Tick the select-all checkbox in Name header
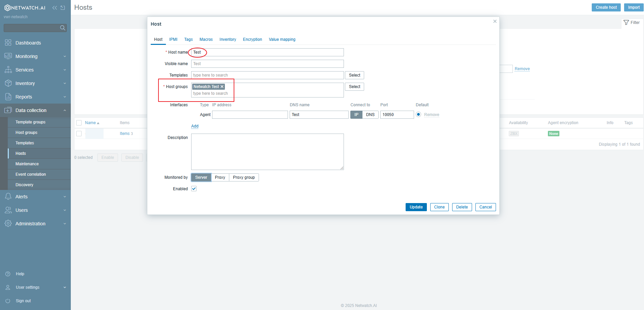This screenshot has width=644, height=310. [x=79, y=123]
